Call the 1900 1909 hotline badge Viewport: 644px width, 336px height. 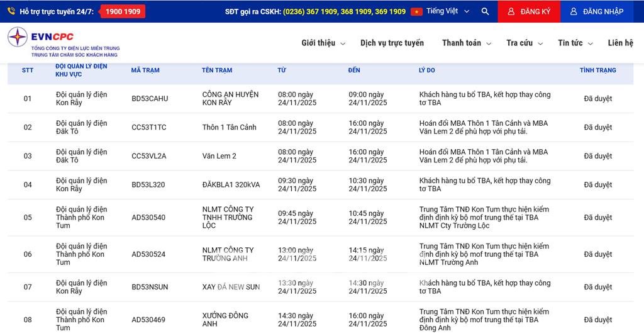click(123, 11)
